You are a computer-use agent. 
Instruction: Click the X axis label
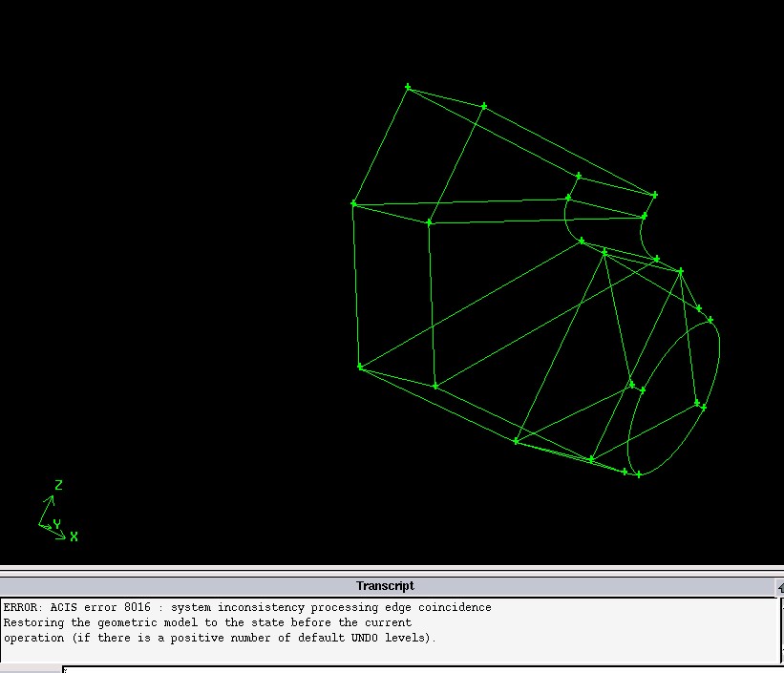[x=74, y=537]
